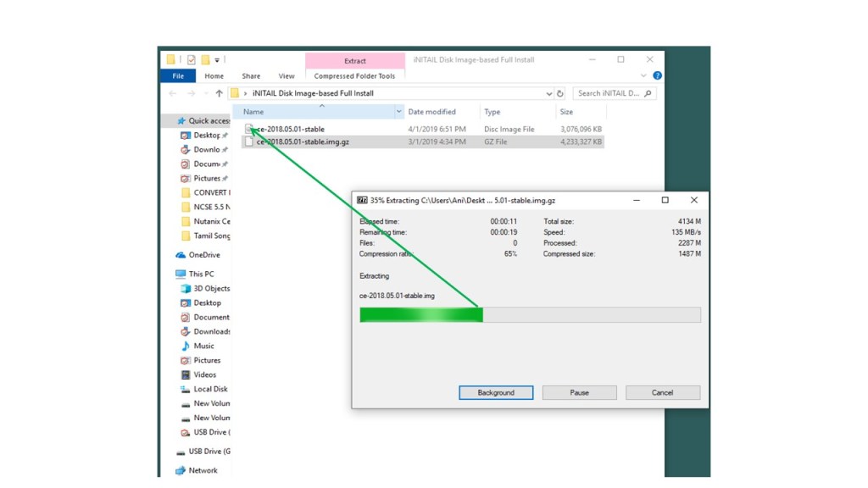The width and height of the screenshot is (868, 488).
Task: Open Network in the navigation pane
Action: (203, 470)
